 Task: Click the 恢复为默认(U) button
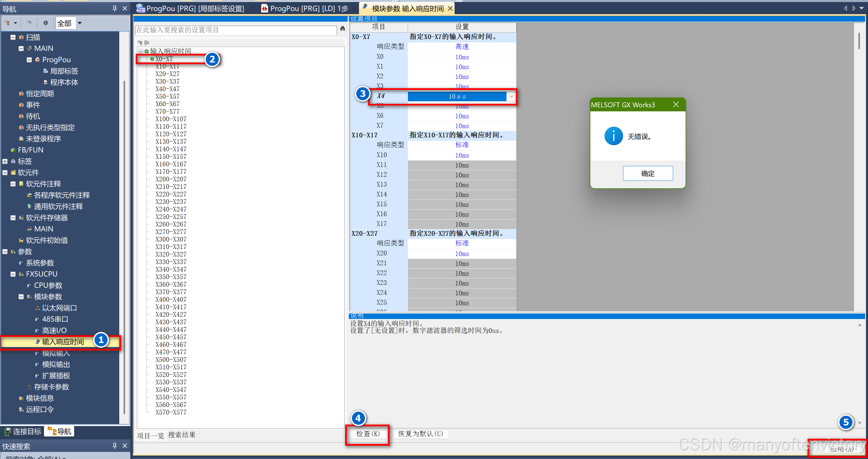tap(420, 434)
